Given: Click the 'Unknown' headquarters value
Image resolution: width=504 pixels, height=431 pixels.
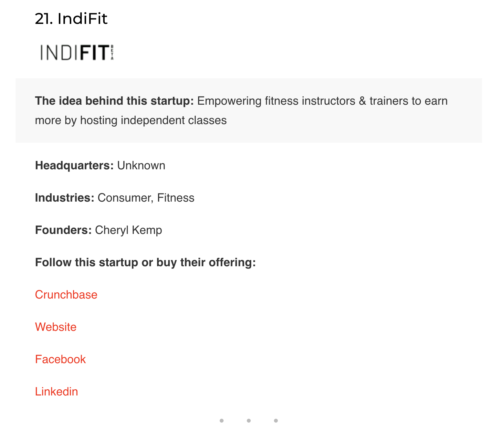Looking at the screenshot, I should (141, 165).
